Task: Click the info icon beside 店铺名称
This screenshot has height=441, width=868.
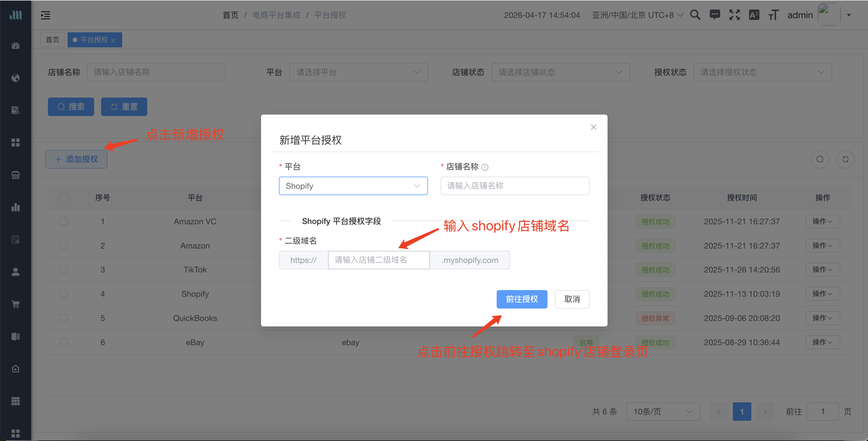Action: (x=485, y=167)
